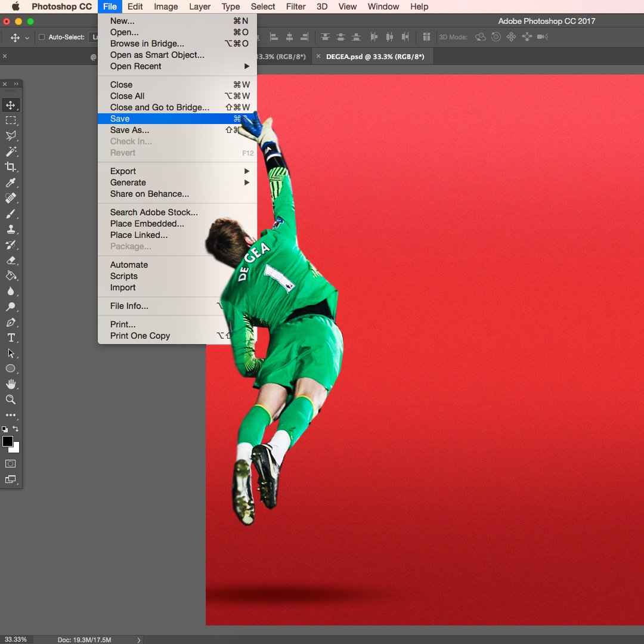Select the Eyedropper tool
Viewport: 644px width, 644px height.
[x=11, y=182]
